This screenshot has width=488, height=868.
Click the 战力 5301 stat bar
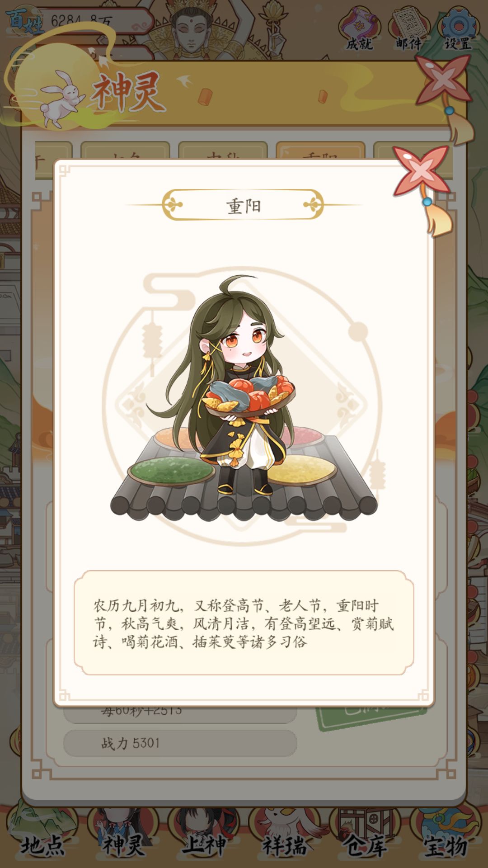[180, 743]
